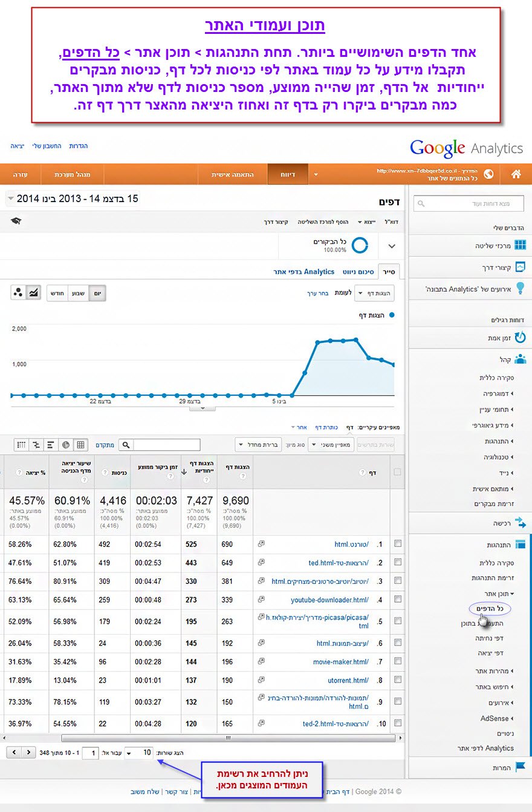Tick the checkbox for youtube-downloader.html row
This screenshot has width=532, height=812.
tap(397, 600)
